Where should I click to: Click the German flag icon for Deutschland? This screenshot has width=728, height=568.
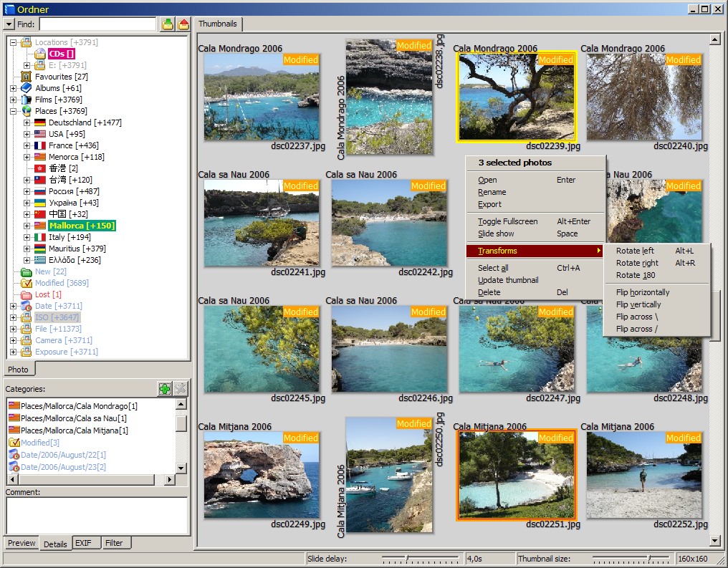click(x=40, y=122)
